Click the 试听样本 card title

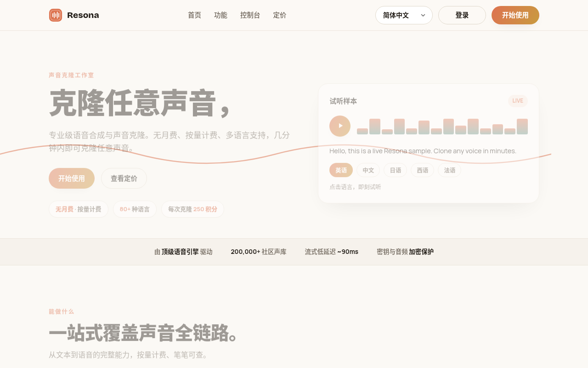pyautogui.click(x=343, y=101)
